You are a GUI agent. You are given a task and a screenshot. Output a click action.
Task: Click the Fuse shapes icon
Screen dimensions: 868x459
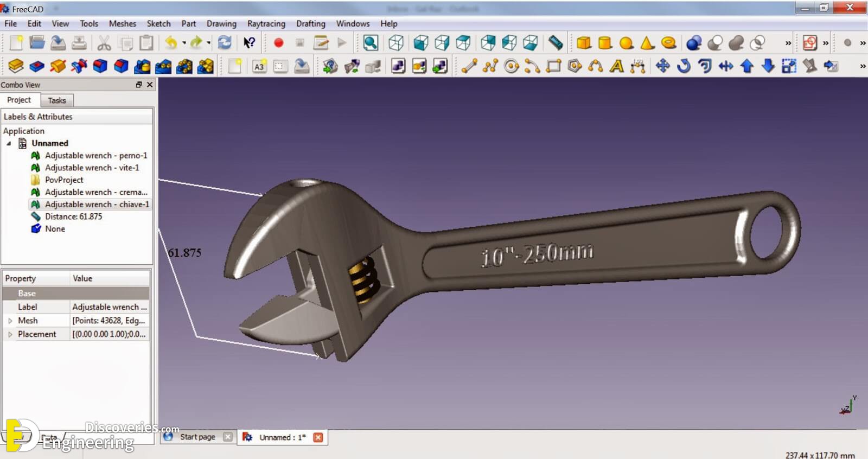pos(736,42)
